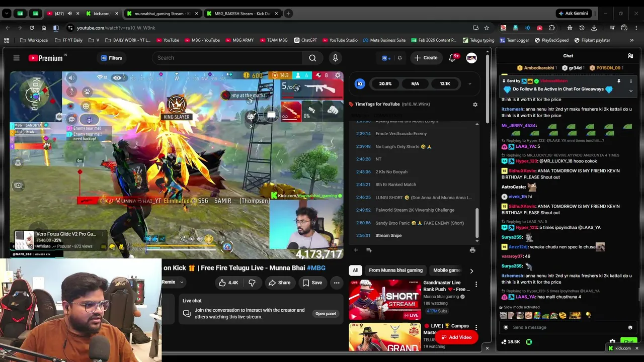The height and width of the screenshot is (362, 644).
Task: Toggle the Kick points icon showing 18.5K
Action: 510,342
